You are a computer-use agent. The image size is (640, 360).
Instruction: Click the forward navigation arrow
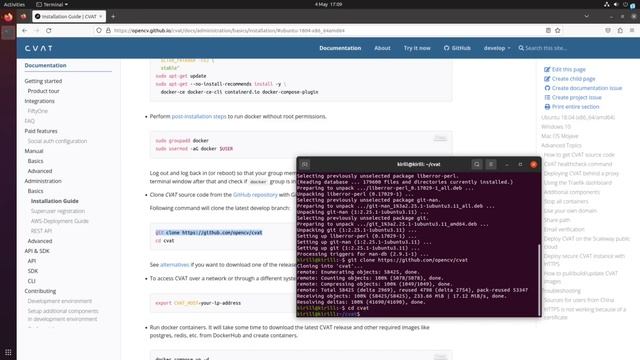[x=36, y=31]
